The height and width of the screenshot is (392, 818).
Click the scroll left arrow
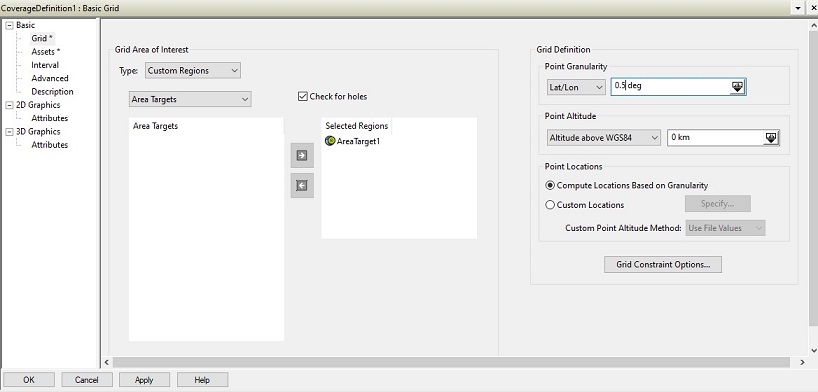point(106,362)
